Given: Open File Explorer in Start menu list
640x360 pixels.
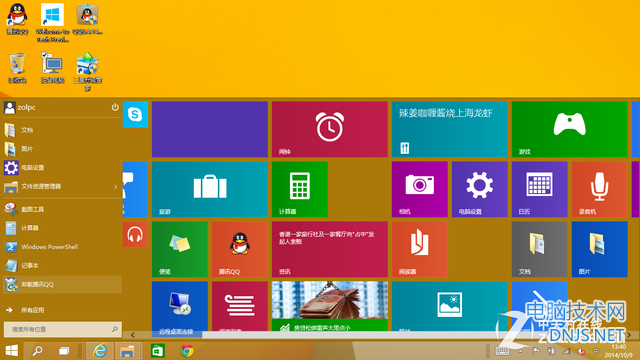Looking at the screenshot, I should pos(62,187).
